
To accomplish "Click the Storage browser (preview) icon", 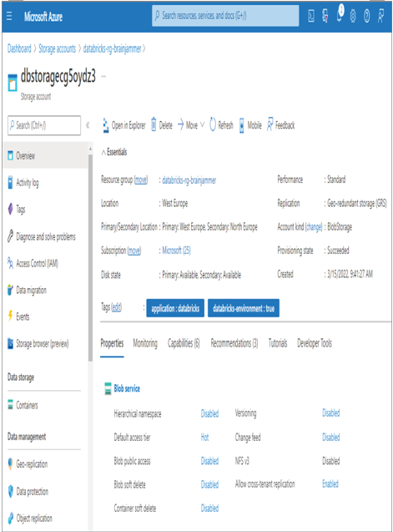I will click(x=11, y=343).
